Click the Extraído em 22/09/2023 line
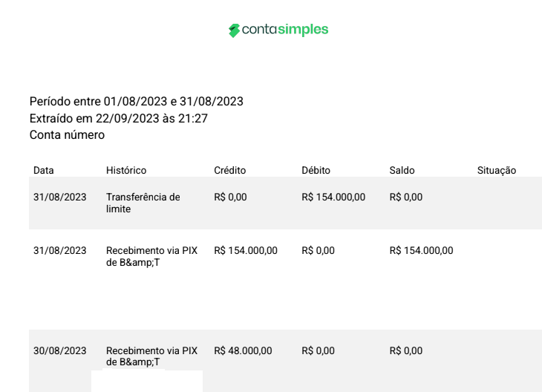542x392 pixels. (119, 119)
